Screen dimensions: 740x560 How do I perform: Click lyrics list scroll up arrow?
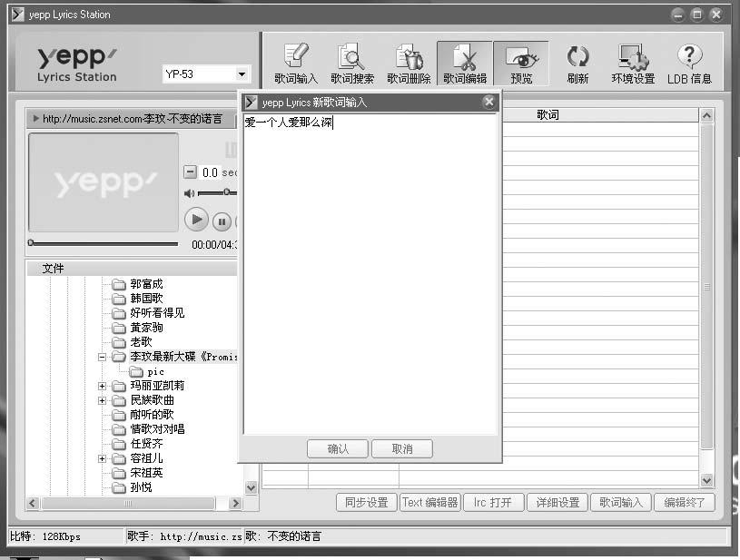[706, 115]
